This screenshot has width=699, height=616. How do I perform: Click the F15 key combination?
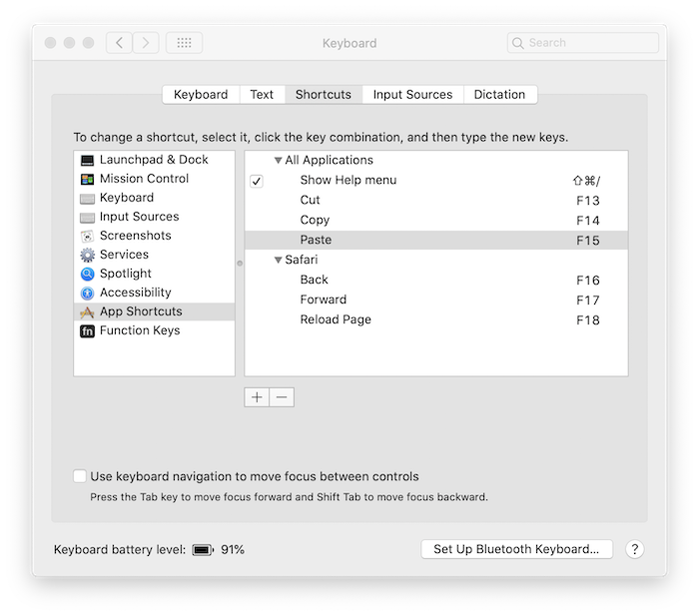(588, 241)
